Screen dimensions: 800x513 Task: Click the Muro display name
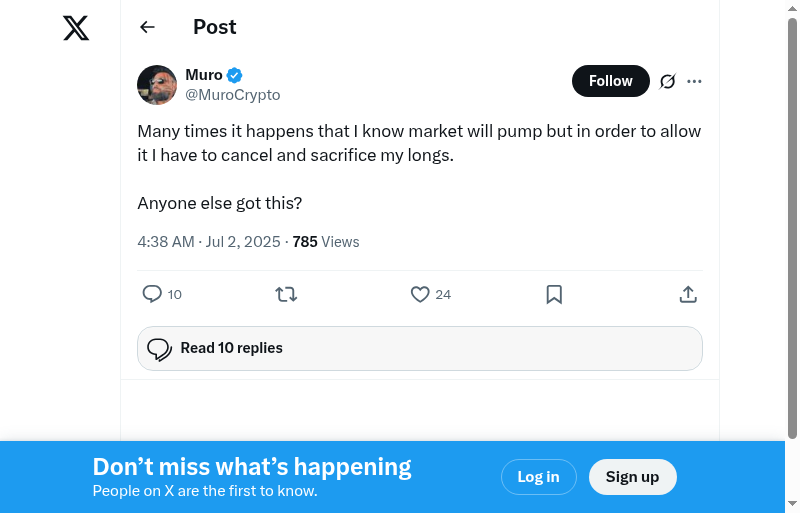pos(204,75)
